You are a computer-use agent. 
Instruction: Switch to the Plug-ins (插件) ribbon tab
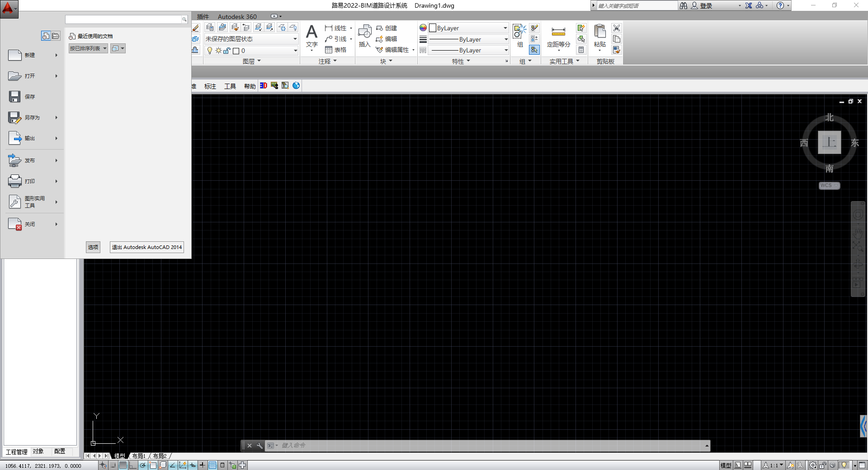203,17
